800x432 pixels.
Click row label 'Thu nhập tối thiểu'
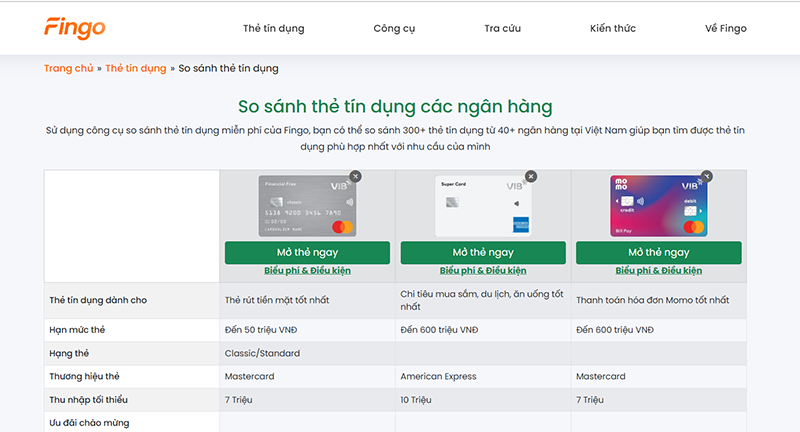click(88, 400)
